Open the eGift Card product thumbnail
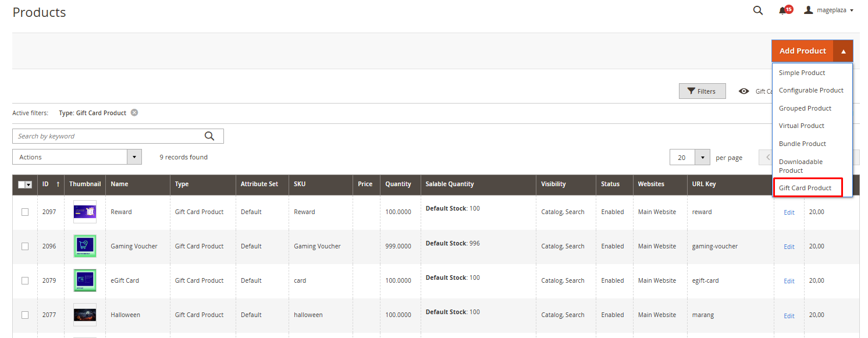 coord(85,280)
